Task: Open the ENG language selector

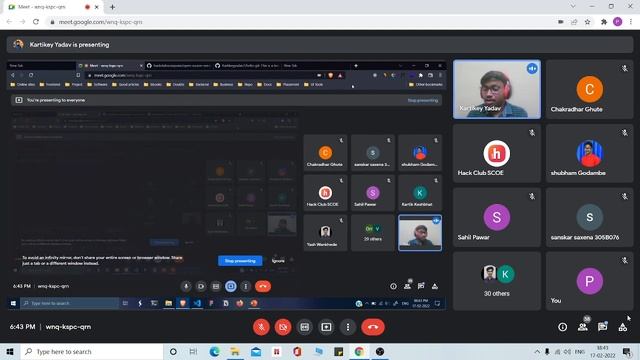Action: click(580, 351)
